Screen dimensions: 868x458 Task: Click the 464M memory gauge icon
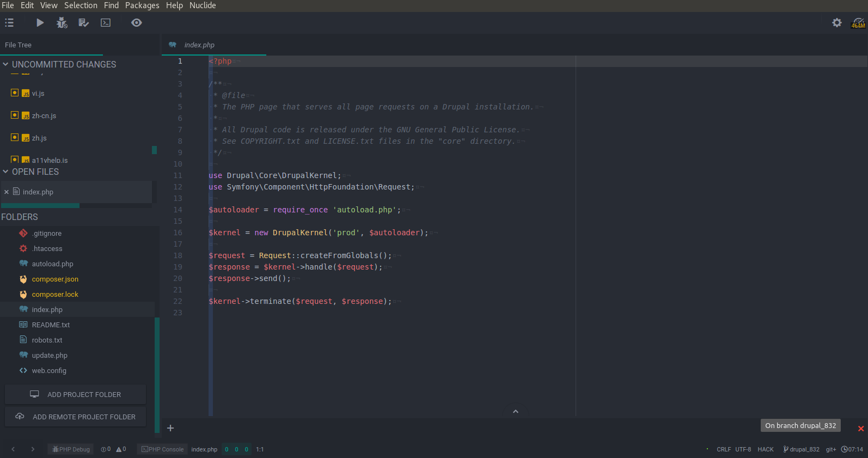point(858,23)
